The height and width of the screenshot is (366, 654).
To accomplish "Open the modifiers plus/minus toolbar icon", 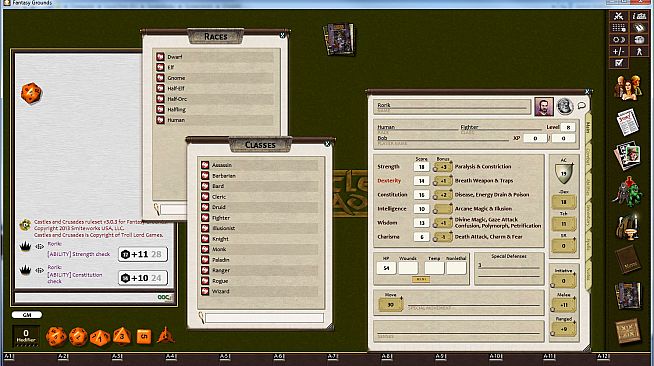I will tap(619, 51).
